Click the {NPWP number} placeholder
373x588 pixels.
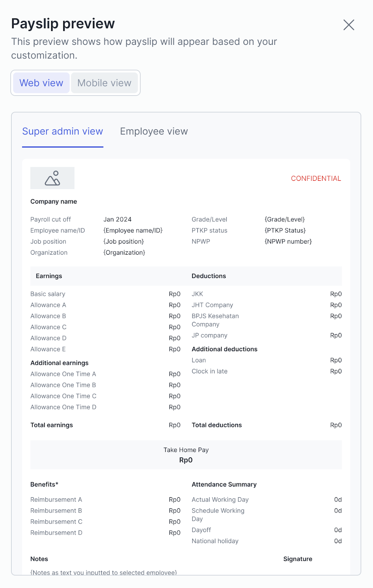coord(288,241)
